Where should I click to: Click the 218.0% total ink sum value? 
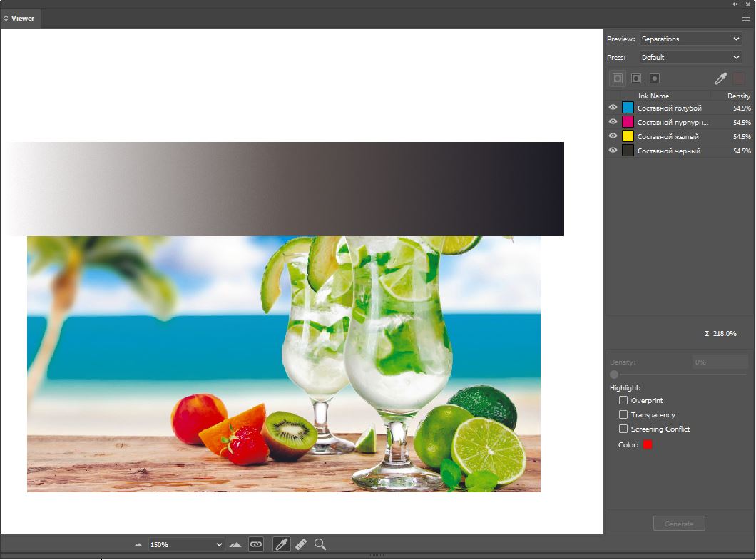tap(725, 333)
